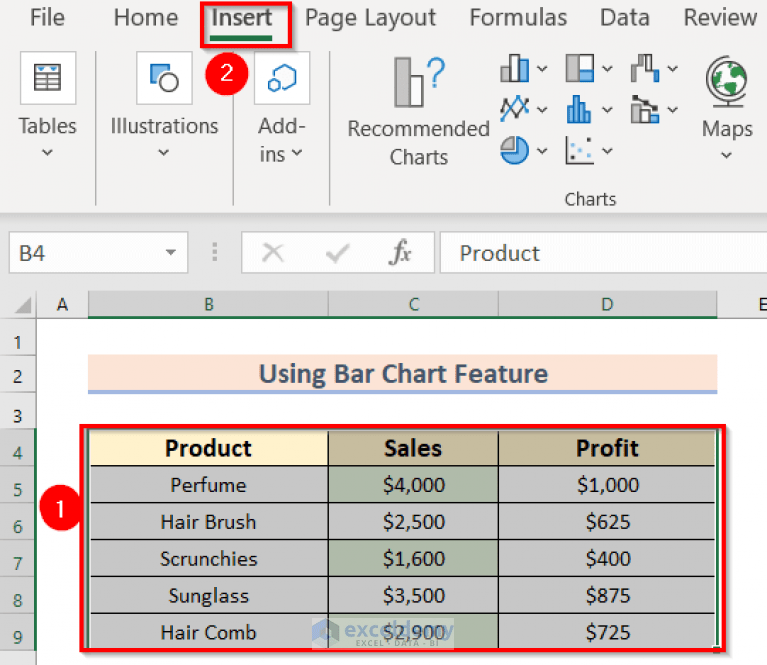Click the formula bar Enter checkmark icon
767x665 pixels.
pyautogui.click(x=337, y=253)
